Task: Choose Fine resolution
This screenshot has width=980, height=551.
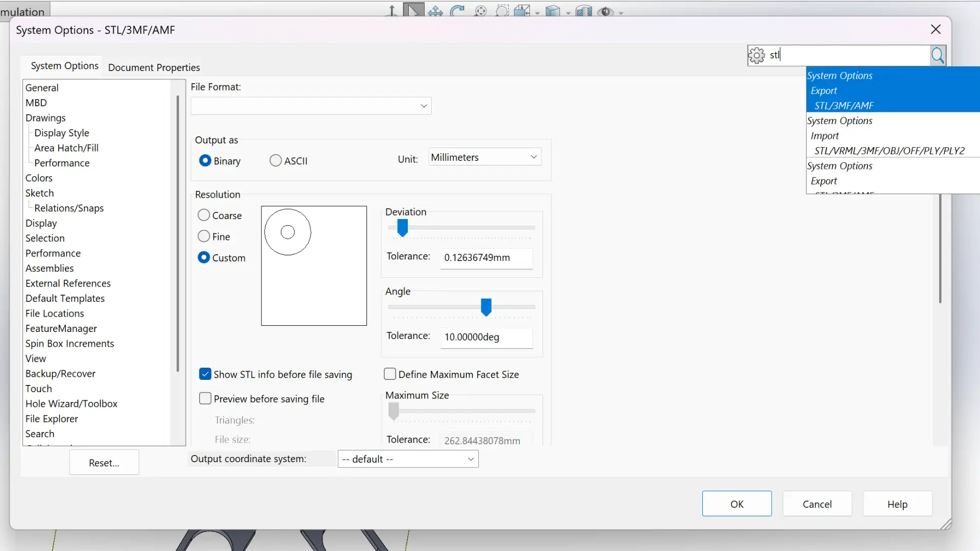Action: [214, 236]
